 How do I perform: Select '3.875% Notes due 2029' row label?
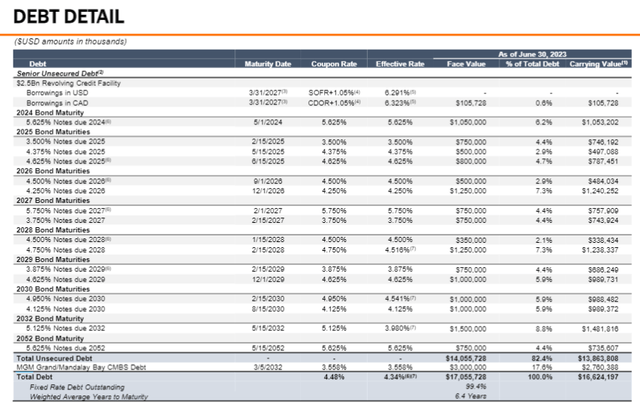point(69,269)
